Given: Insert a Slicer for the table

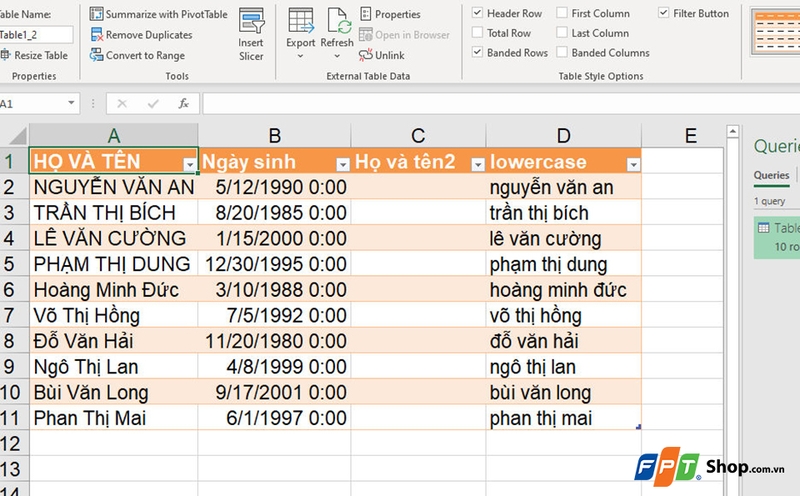Looking at the screenshot, I should coord(251,34).
